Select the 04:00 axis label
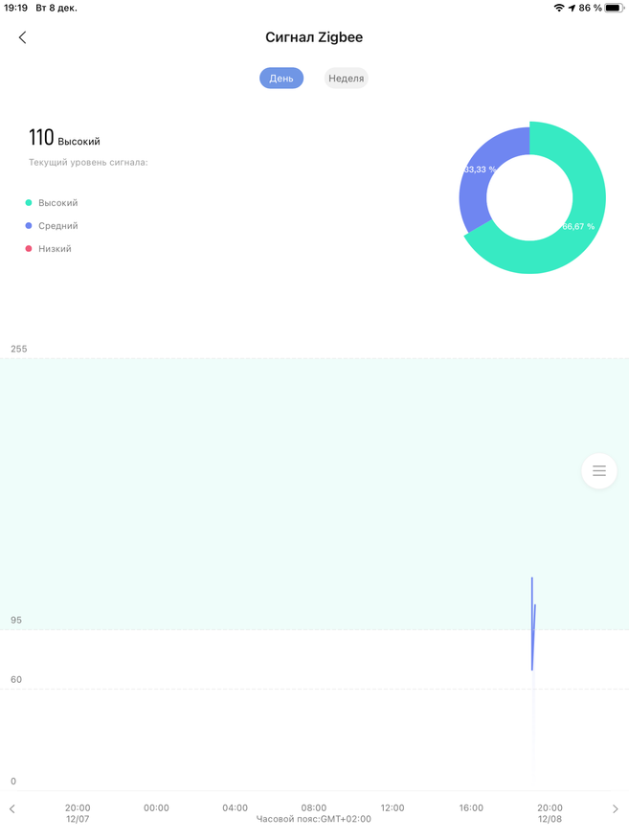This screenshot has width=629, height=840. [235, 807]
